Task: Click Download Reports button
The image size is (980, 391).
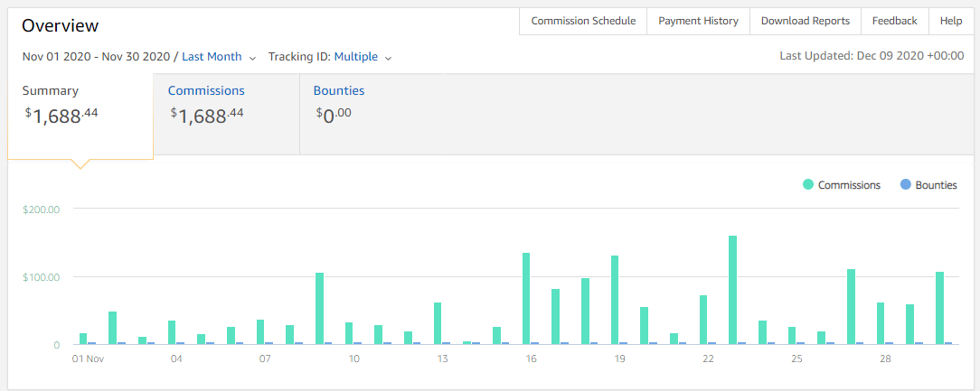Action: pyautogui.click(x=805, y=21)
